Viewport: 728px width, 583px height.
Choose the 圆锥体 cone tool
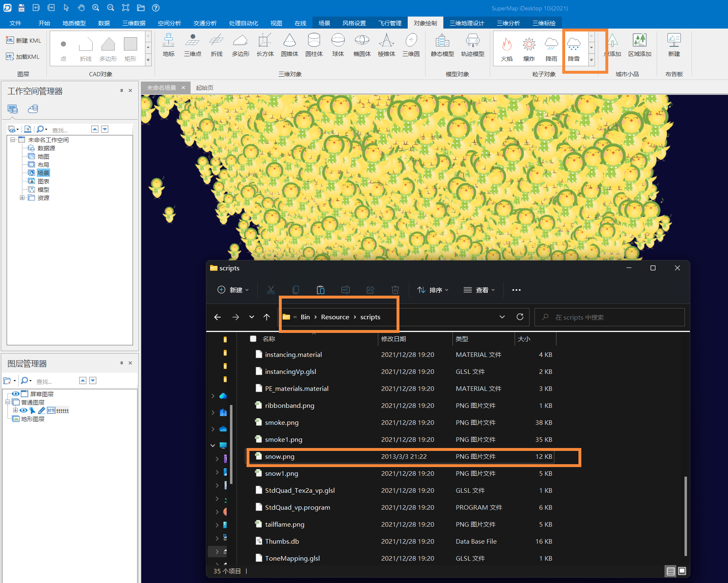[x=290, y=46]
